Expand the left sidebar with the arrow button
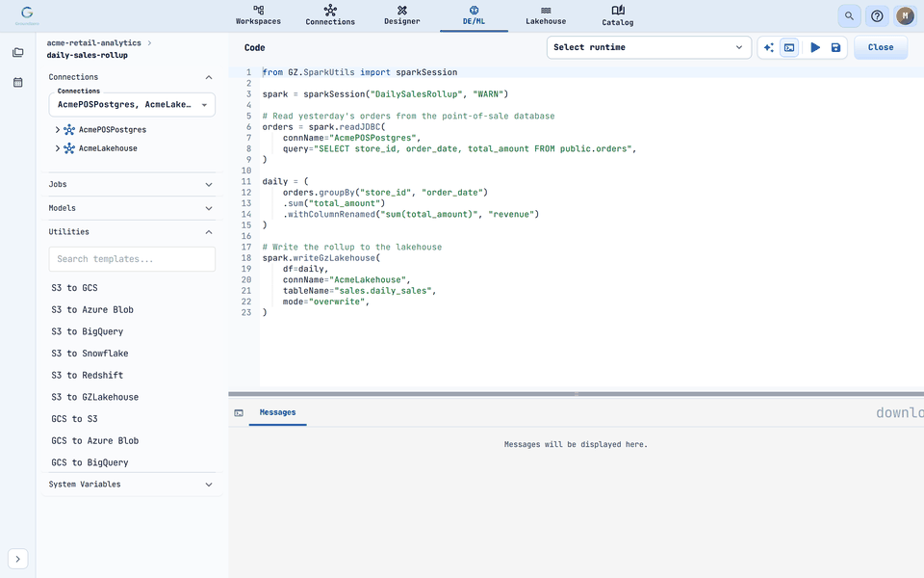This screenshot has height=578, width=924. pos(17,559)
